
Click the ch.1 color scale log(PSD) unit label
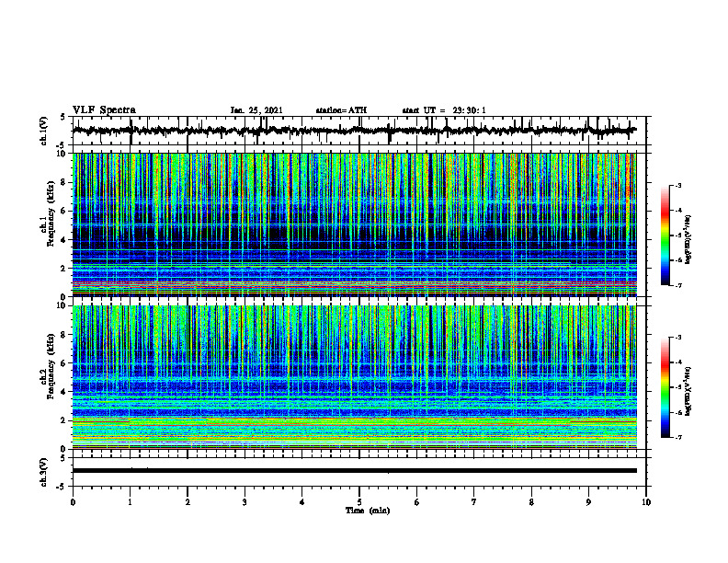(x=688, y=240)
